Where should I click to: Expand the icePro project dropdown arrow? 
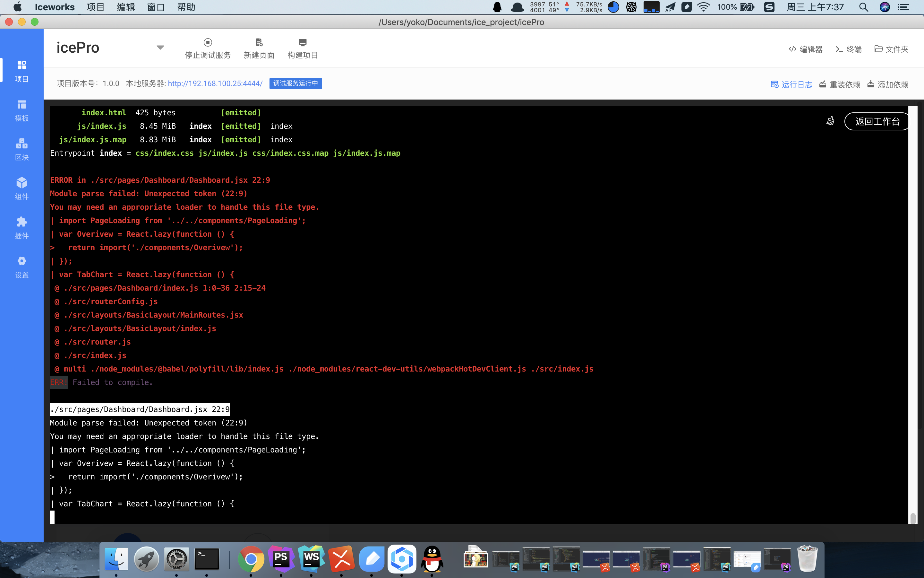pyautogui.click(x=160, y=48)
